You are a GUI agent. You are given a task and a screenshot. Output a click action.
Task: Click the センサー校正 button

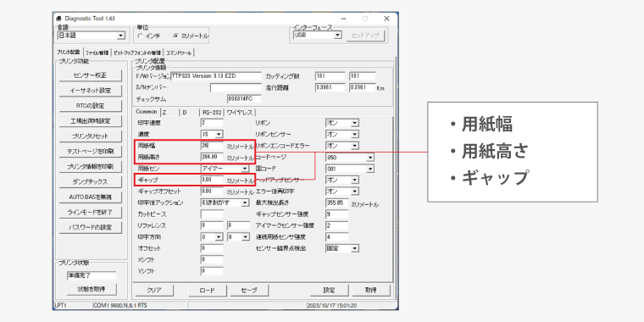[x=91, y=75]
